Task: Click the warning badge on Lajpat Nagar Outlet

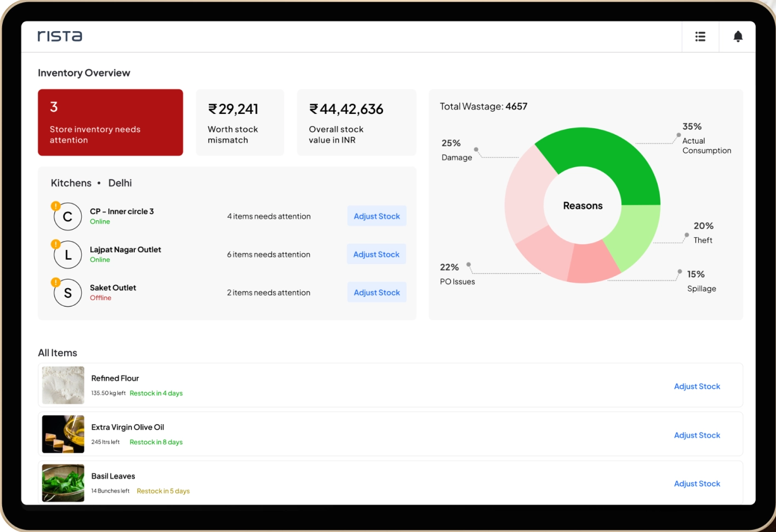Action: tap(55, 244)
